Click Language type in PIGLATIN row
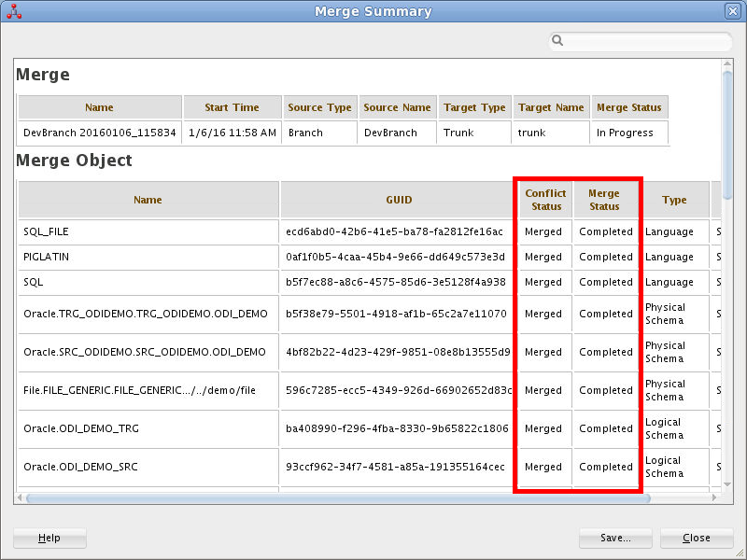Viewport: 747px width, 560px height. coord(674,257)
